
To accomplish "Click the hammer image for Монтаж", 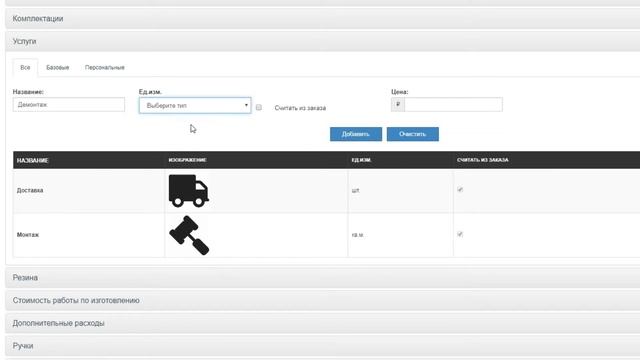I will tap(189, 236).
